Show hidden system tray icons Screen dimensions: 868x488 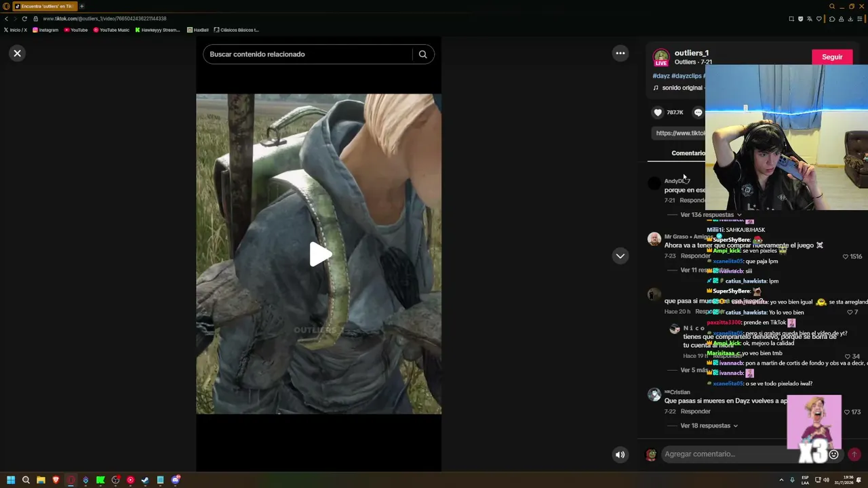pyautogui.click(x=781, y=480)
